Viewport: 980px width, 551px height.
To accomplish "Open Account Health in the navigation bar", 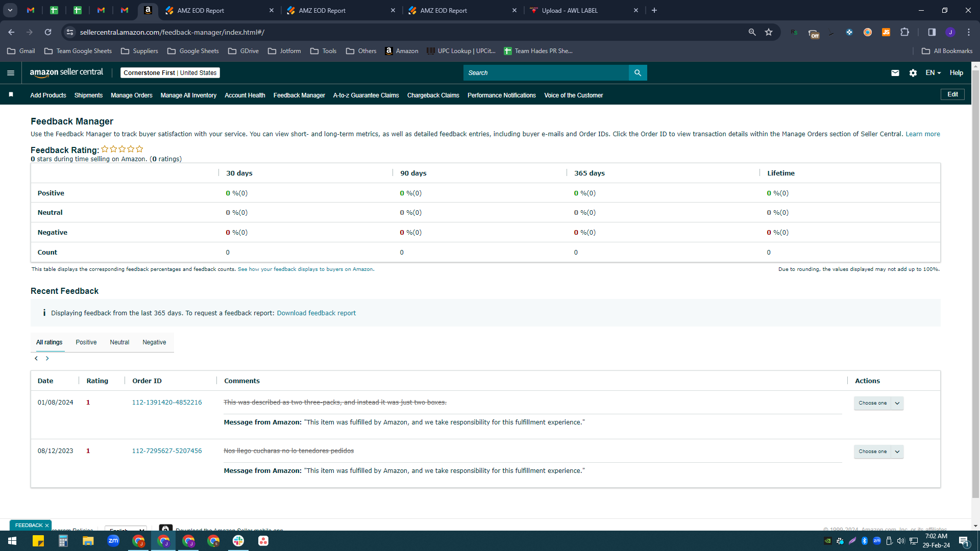I will 245,95.
